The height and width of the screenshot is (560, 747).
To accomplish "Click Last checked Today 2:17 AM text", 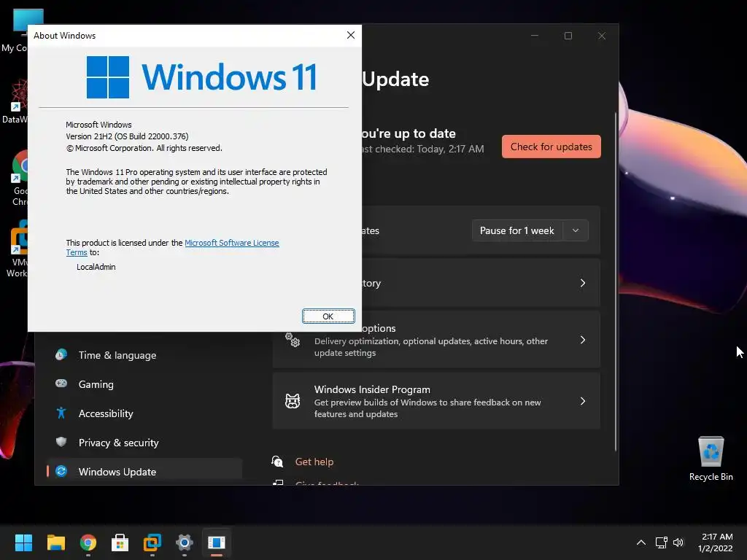I will point(422,149).
